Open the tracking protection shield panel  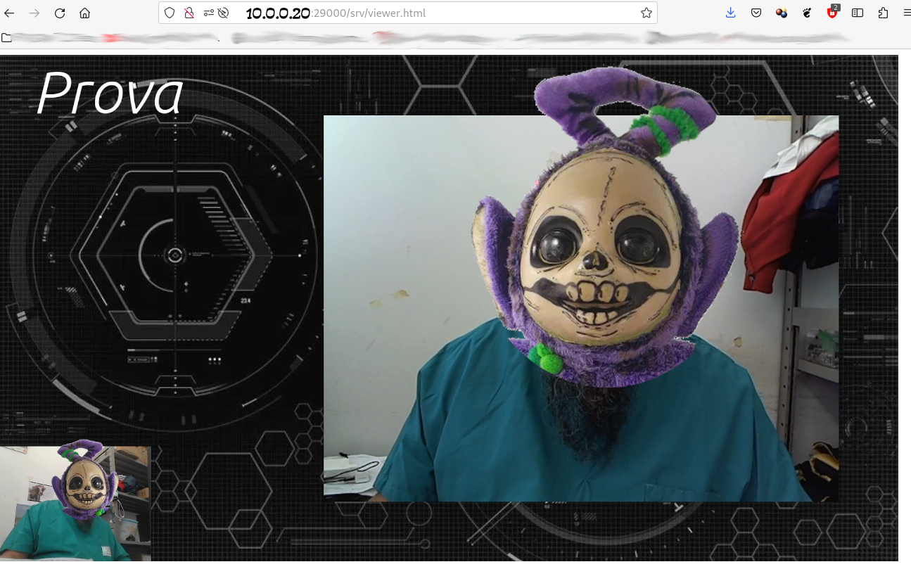(x=170, y=13)
